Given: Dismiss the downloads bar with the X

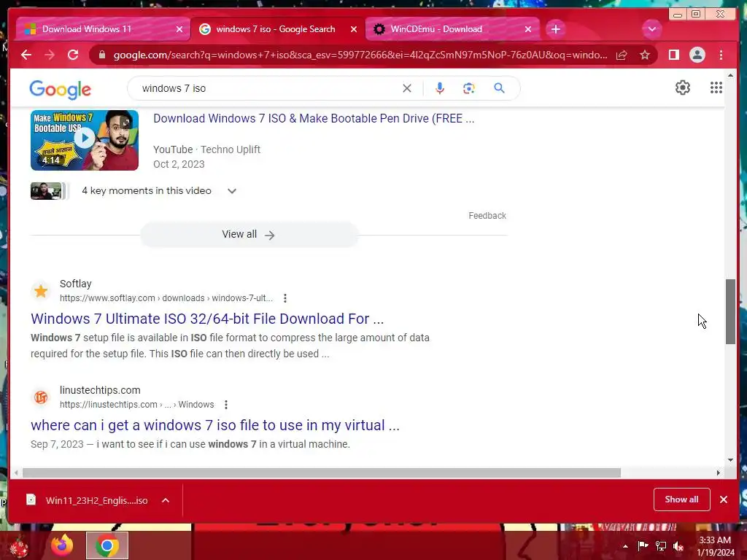Looking at the screenshot, I should click(x=724, y=499).
